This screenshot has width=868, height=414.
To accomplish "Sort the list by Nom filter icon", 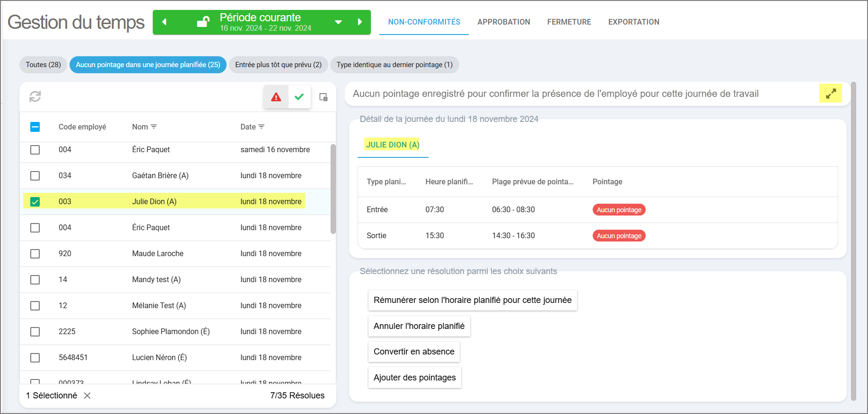I will pyautogui.click(x=154, y=127).
